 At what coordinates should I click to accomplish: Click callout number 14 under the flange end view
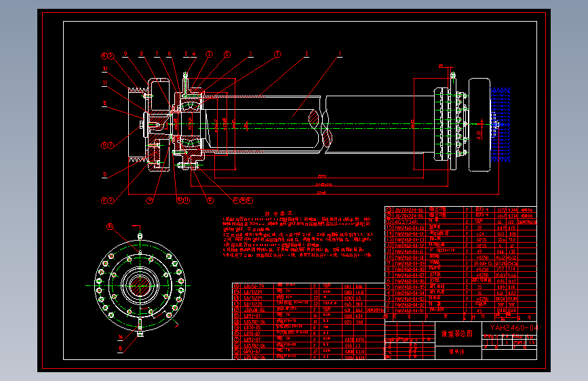coord(120,338)
